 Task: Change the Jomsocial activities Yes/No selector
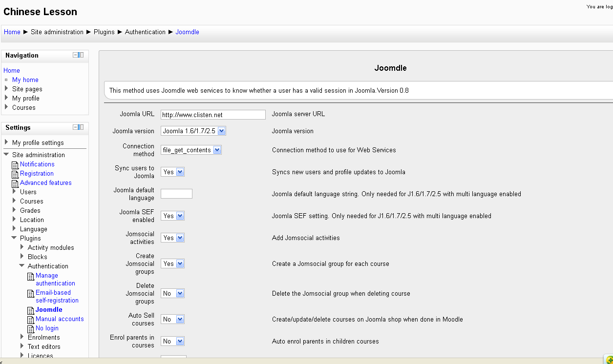point(172,238)
